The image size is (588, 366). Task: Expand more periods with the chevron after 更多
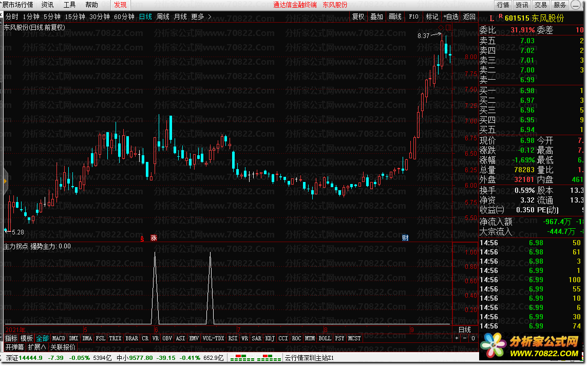pos(210,17)
